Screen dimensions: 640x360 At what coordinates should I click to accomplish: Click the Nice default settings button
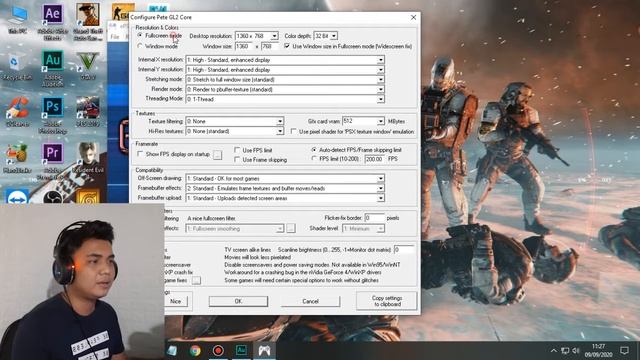coord(176,301)
